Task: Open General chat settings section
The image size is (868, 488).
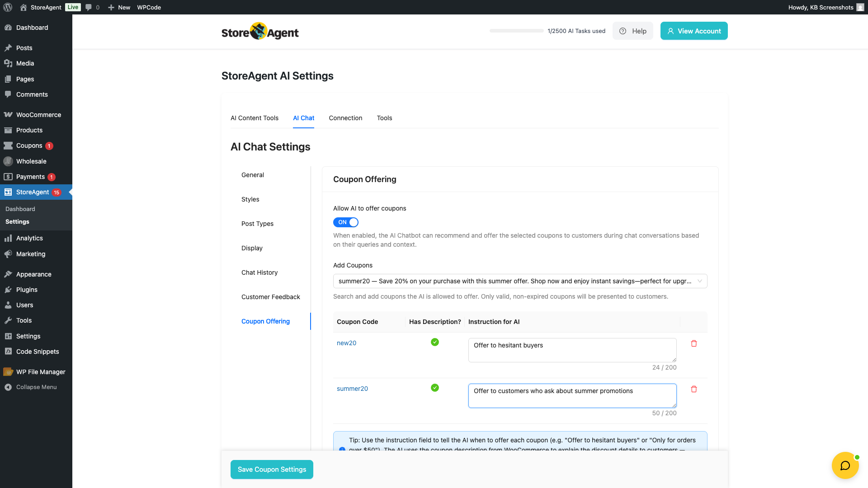Action: point(253,175)
